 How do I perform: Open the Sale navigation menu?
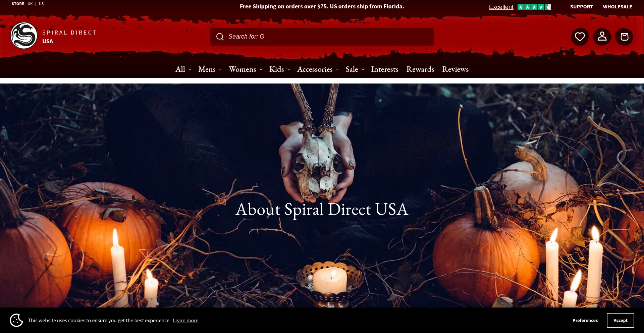(x=352, y=69)
